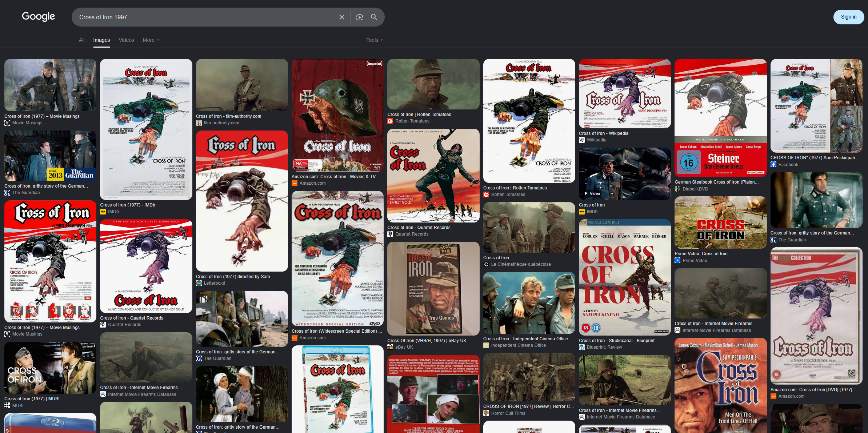868x433 pixels.
Task: Open the Independent Cinema Office soldiers thumbnail
Action: 529,303
